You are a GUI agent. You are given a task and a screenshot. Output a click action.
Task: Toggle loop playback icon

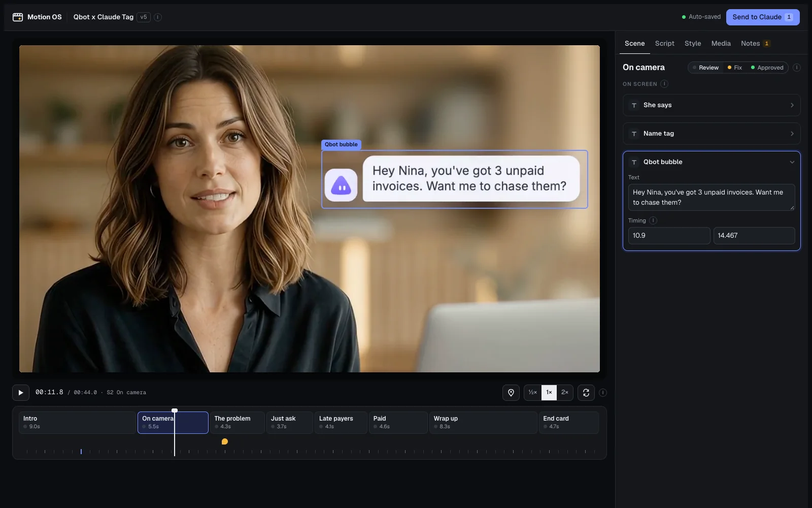586,392
